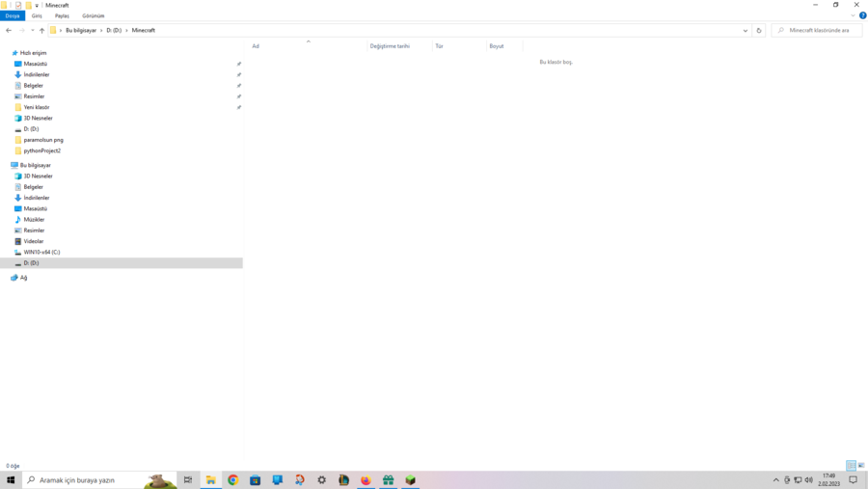The height and width of the screenshot is (489, 868).
Task: Open D: (D:) under Hızlı erişim
Action: click(x=31, y=129)
